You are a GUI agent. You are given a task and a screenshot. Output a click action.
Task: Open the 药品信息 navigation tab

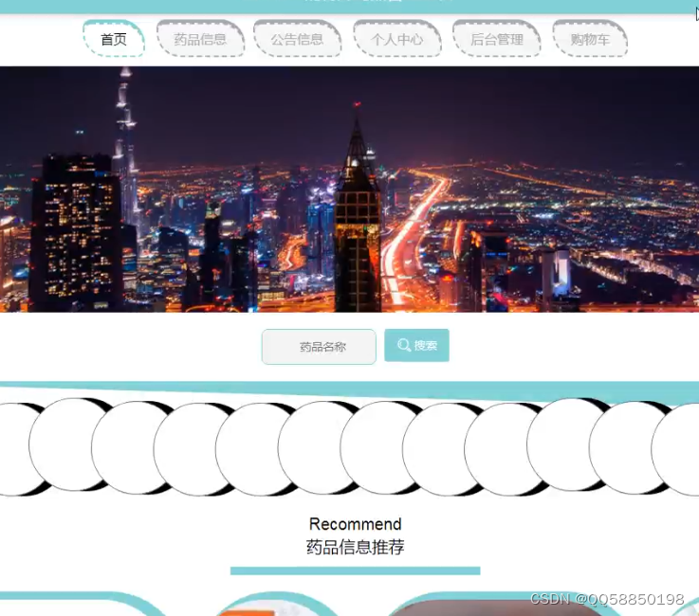[x=201, y=39]
